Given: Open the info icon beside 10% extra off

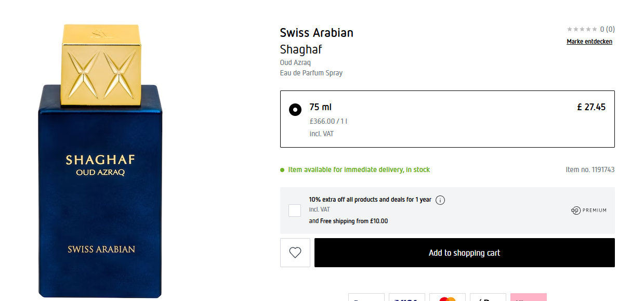Looking at the screenshot, I should click(x=440, y=200).
